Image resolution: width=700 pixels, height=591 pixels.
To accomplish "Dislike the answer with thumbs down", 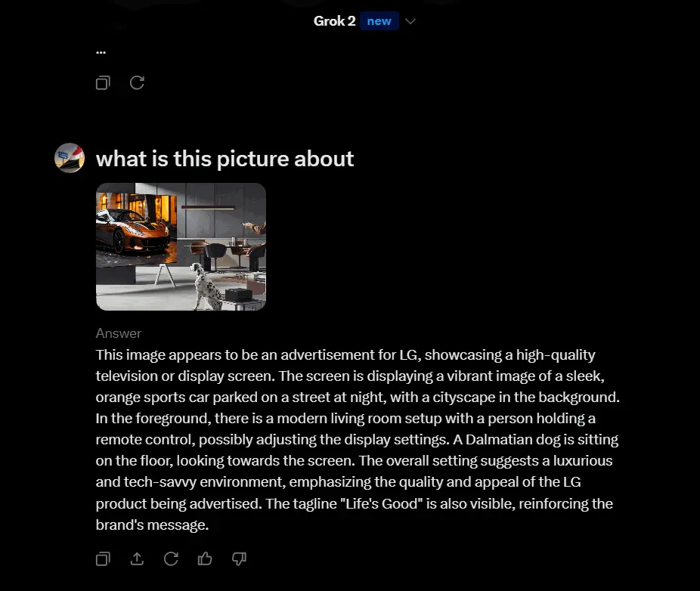I will [239, 559].
